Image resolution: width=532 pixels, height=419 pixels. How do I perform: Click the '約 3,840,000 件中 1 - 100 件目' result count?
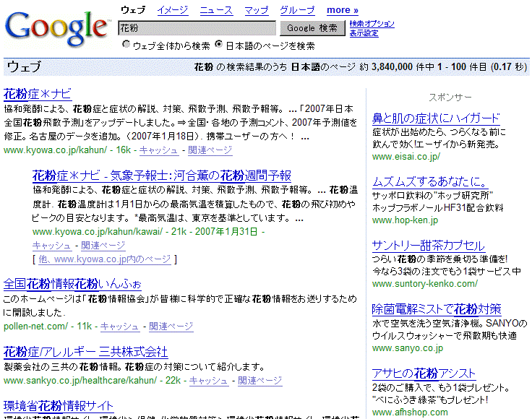[x=424, y=66]
